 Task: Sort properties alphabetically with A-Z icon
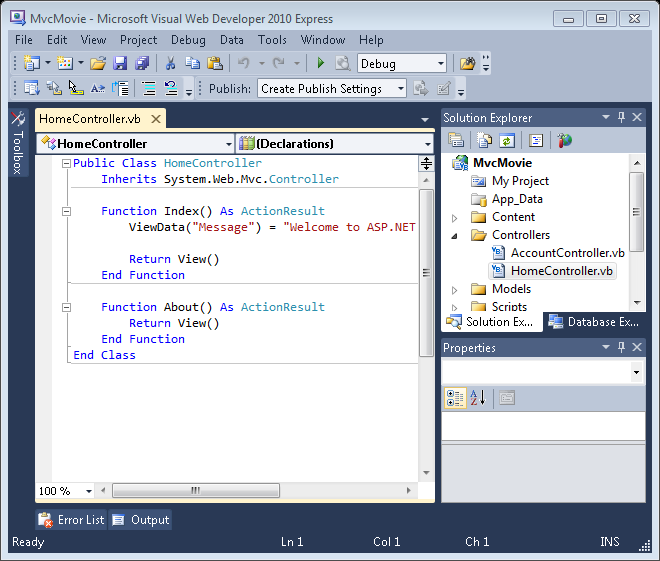(478, 398)
